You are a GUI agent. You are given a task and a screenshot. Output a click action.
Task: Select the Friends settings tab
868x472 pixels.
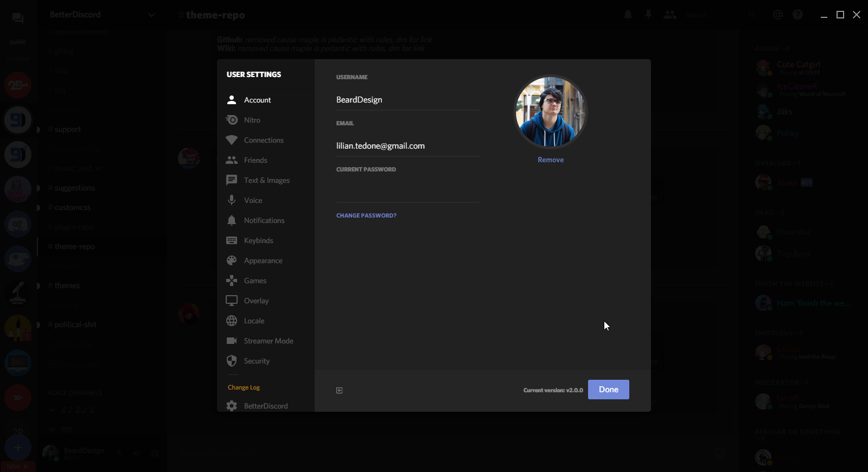(266, 160)
